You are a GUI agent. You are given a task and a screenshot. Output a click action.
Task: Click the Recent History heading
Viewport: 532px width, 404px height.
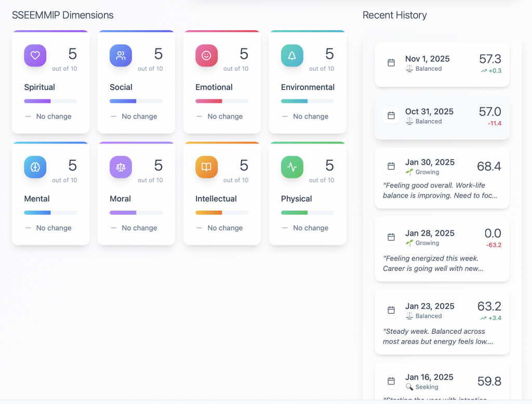[x=394, y=15]
